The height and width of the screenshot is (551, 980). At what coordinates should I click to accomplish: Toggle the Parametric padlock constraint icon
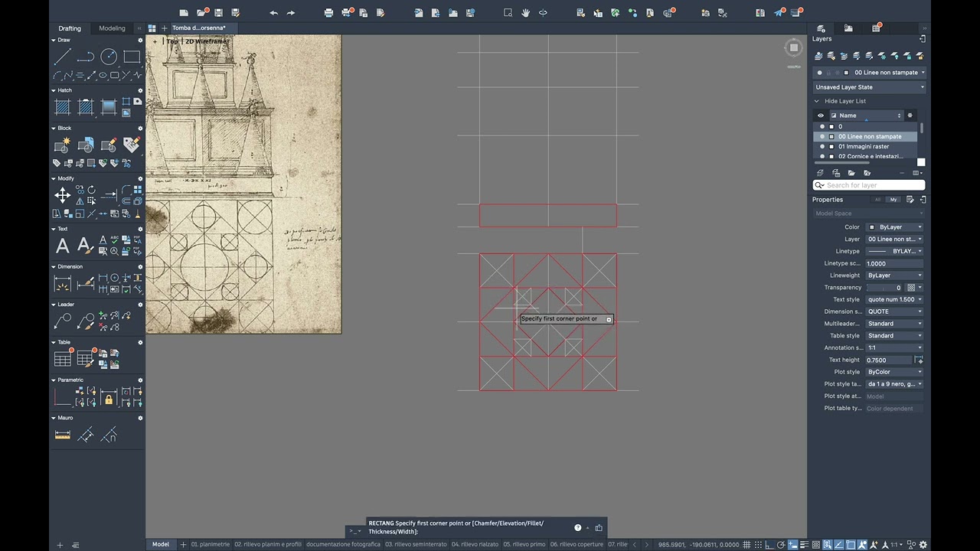coord(109,399)
